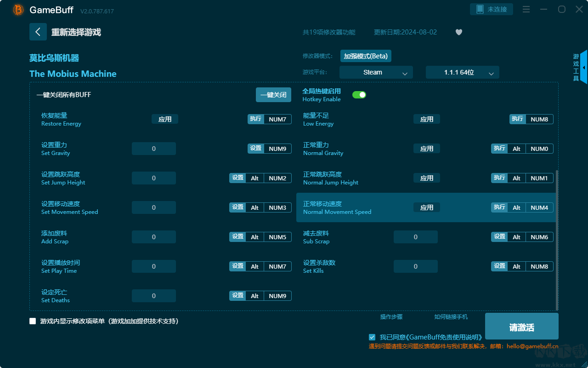This screenshot has height=368, width=588.
Task: Click the NUM3 hotkey for Set Movement Speed
Action: pos(277,207)
